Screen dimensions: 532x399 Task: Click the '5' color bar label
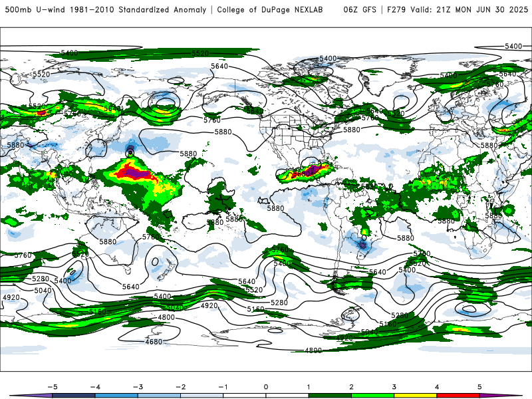click(x=479, y=387)
